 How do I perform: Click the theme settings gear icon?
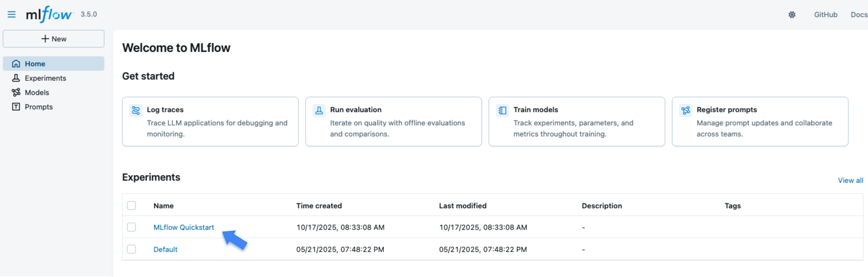click(x=792, y=15)
